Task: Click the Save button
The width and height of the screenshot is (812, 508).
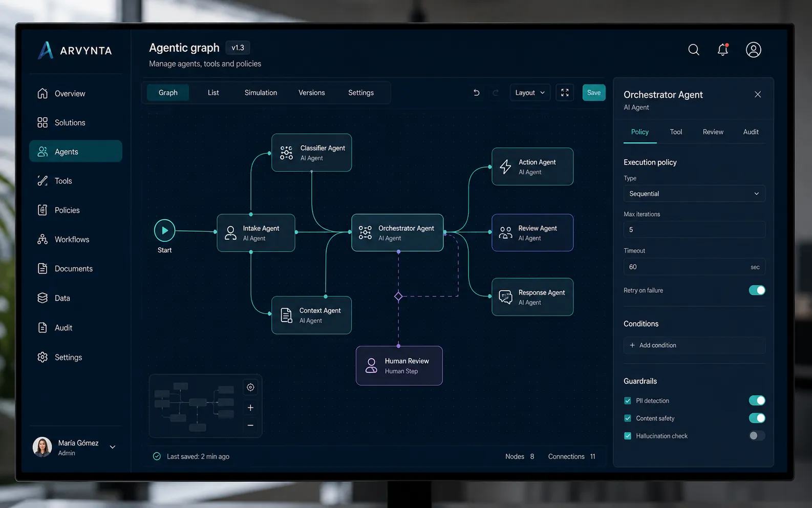Action: (x=594, y=93)
